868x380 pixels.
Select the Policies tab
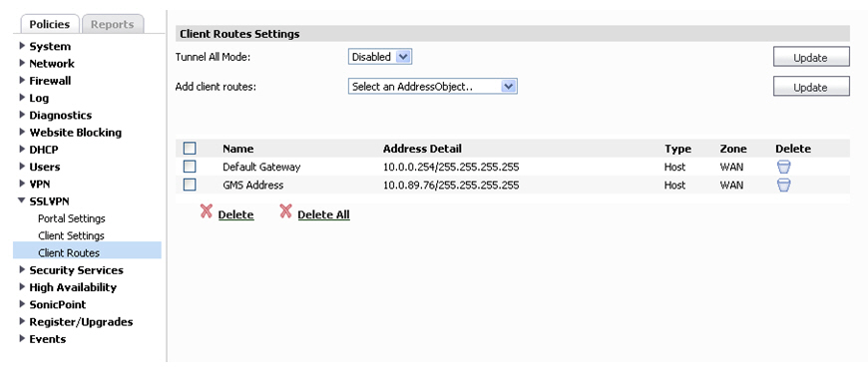point(50,24)
